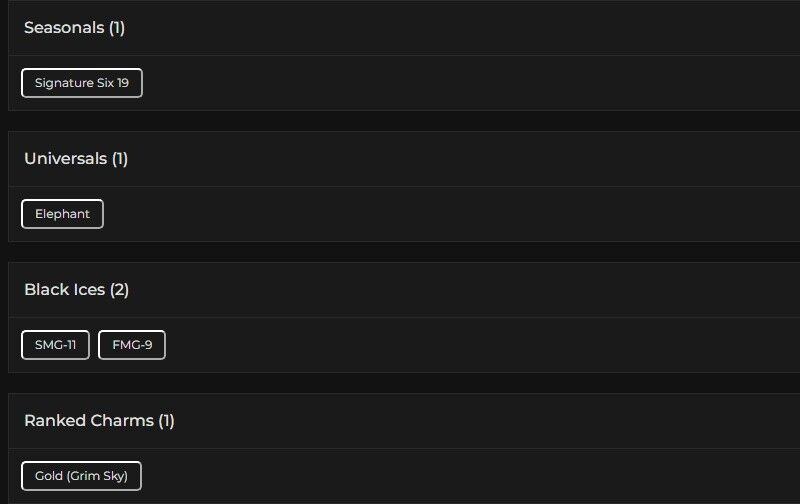Collapse the Seasonals section header
800x504 pixels.
click(64, 28)
